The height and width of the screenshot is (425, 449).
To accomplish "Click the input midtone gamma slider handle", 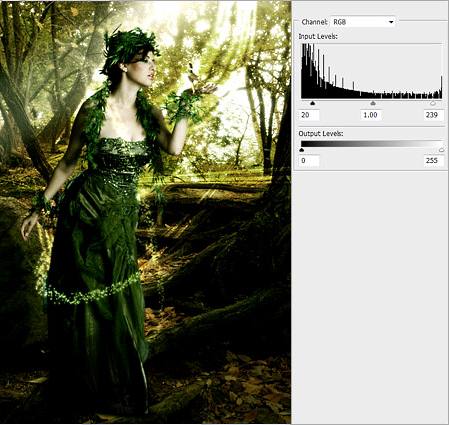I will (373, 103).
